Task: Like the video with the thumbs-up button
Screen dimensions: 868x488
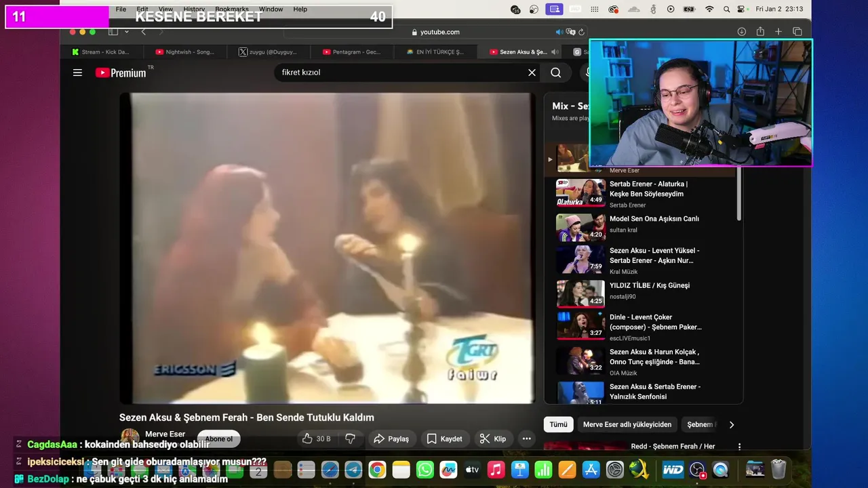Action: point(316,439)
